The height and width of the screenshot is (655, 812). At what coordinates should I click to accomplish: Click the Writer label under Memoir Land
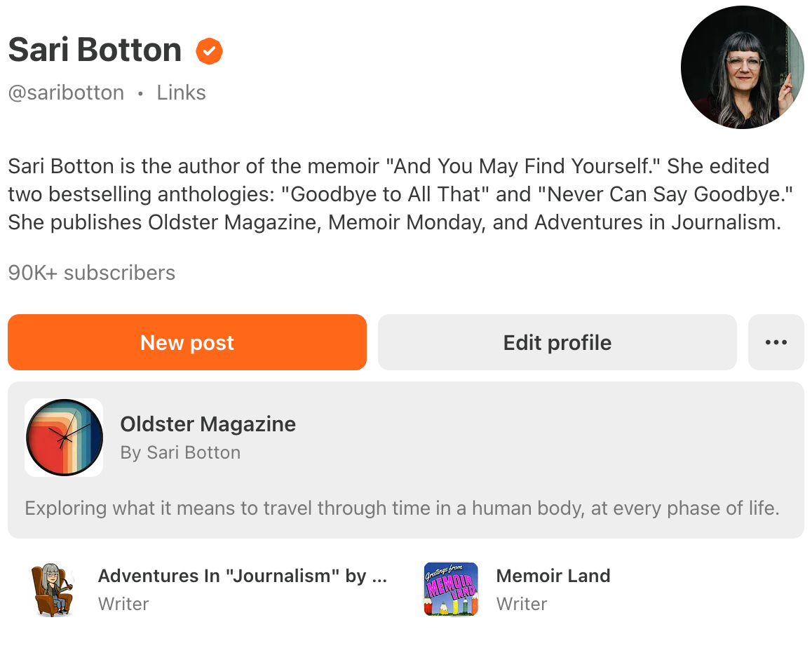pyautogui.click(x=521, y=604)
